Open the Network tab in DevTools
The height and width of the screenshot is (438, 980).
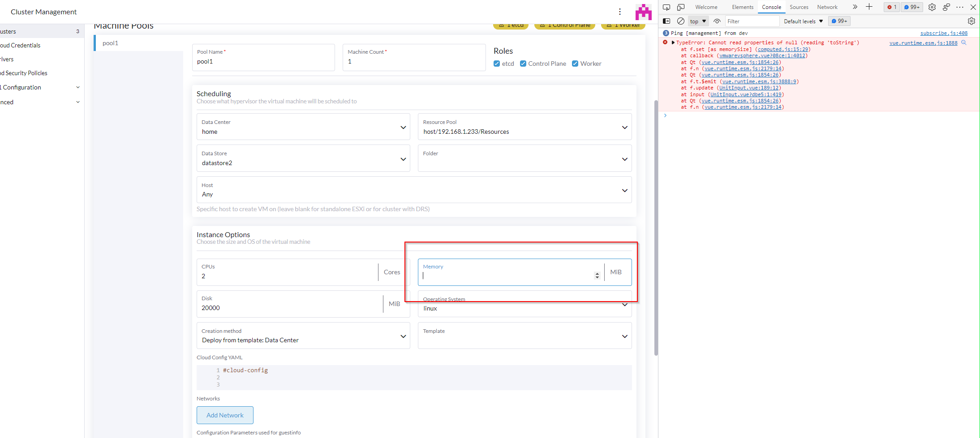[827, 7]
